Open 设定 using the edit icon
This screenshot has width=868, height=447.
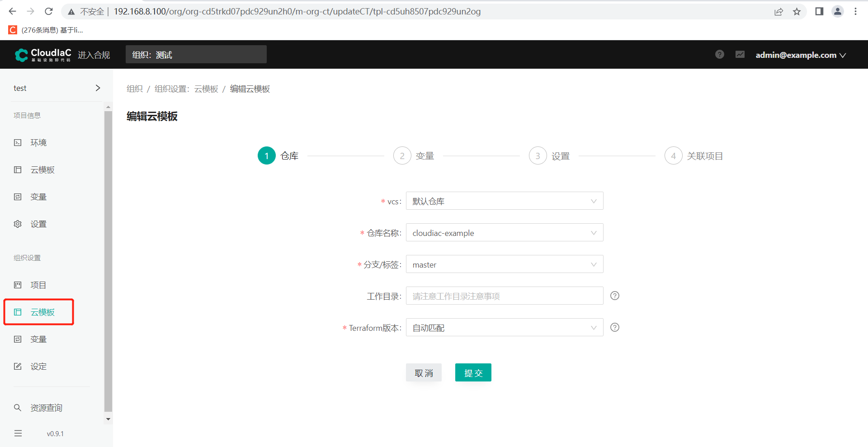(17, 366)
